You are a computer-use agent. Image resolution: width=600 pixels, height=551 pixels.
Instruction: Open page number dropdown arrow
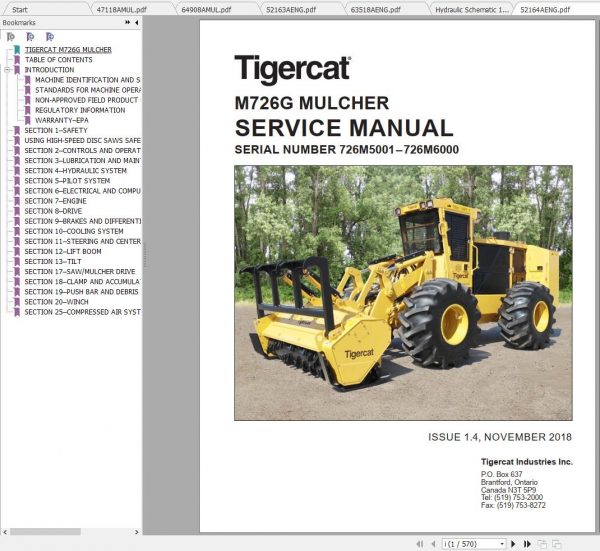coord(502,544)
